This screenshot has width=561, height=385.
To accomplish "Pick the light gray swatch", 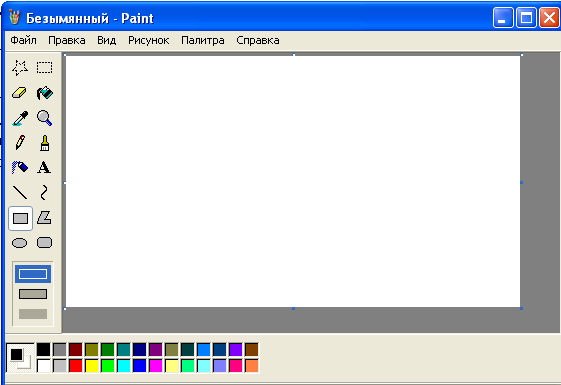I will (60, 366).
